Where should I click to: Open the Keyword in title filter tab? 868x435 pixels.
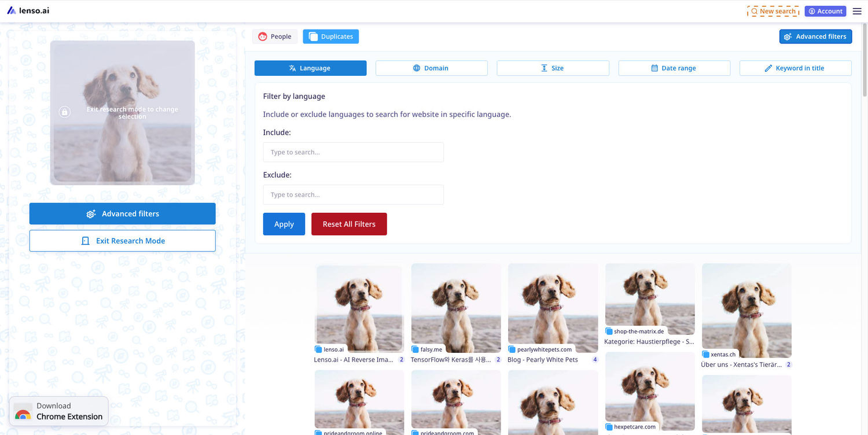[x=796, y=68]
